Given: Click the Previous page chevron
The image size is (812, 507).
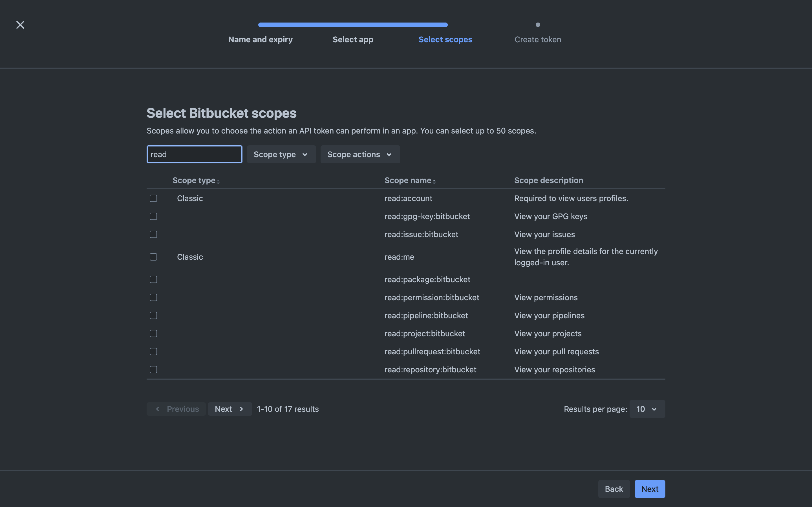Looking at the screenshot, I should point(158,409).
